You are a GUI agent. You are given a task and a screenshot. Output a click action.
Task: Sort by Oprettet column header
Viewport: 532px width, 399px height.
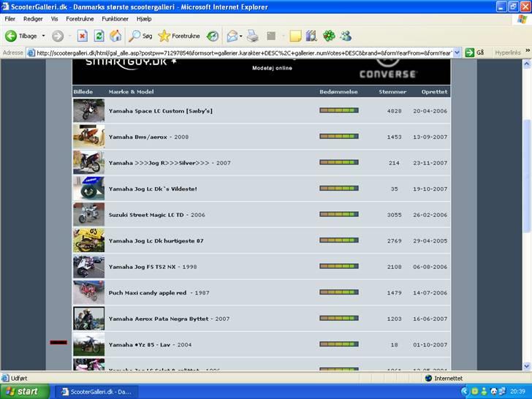(434, 91)
